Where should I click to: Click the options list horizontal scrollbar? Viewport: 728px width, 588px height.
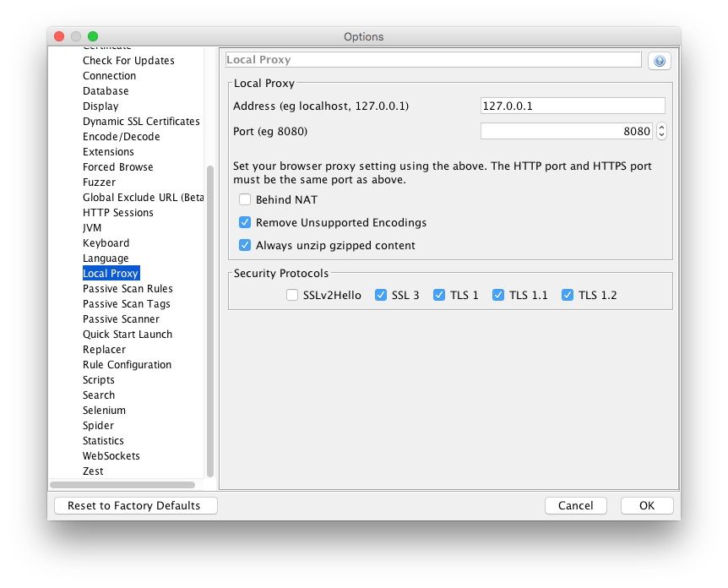coord(122,485)
